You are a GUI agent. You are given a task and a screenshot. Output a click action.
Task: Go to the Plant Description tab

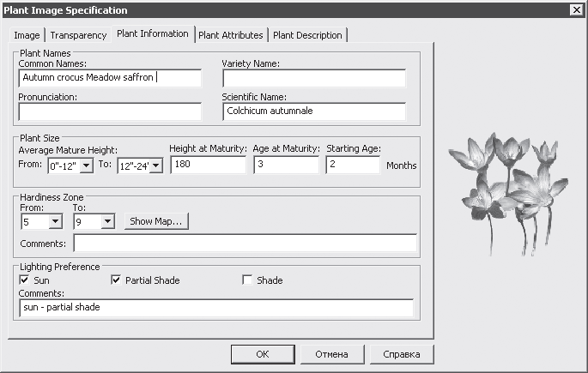307,35
